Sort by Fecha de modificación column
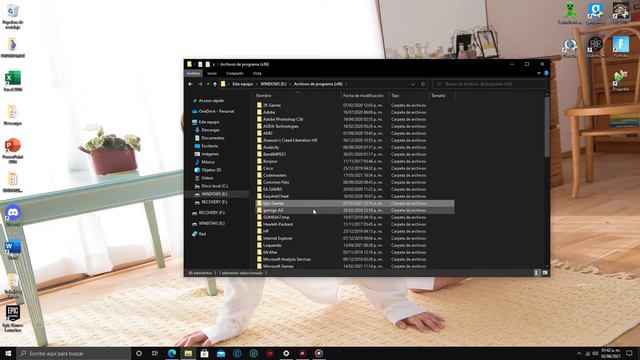Screen dimensions: 640x360 pyautogui.click(x=363, y=96)
